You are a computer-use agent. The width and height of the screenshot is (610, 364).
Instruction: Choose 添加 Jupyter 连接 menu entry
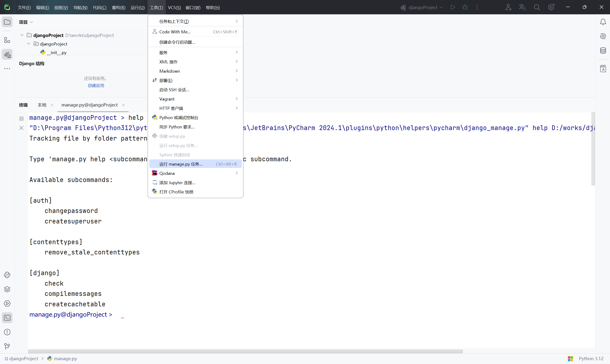[195, 183]
